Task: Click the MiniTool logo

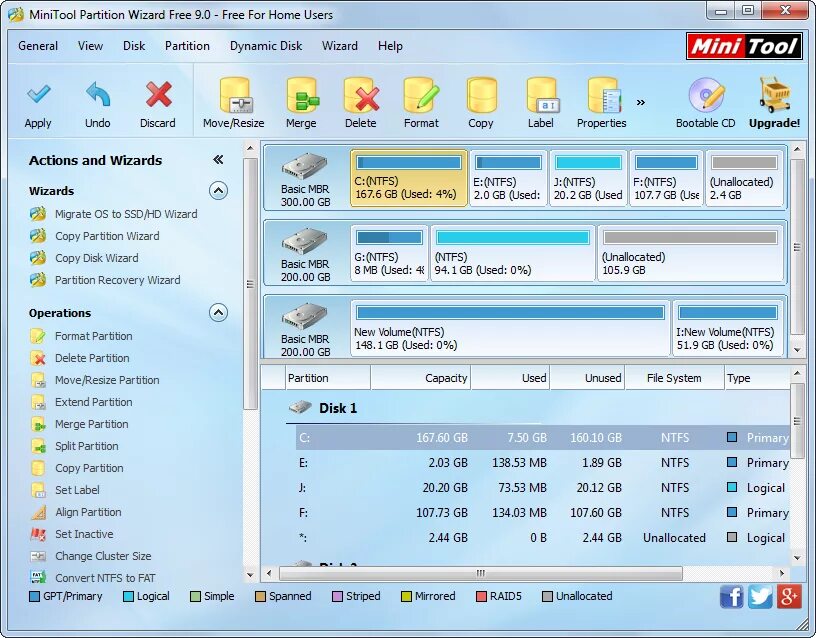Action: pos(744,46)
